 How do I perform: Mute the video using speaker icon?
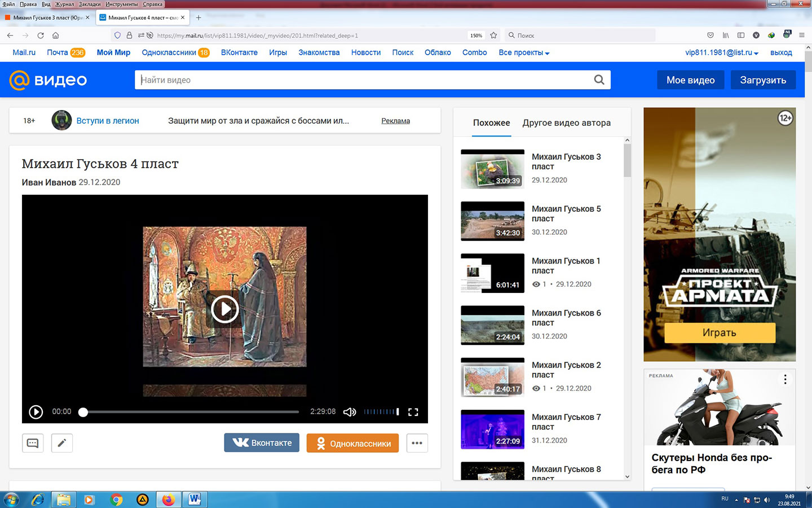[x=350, y=412]
